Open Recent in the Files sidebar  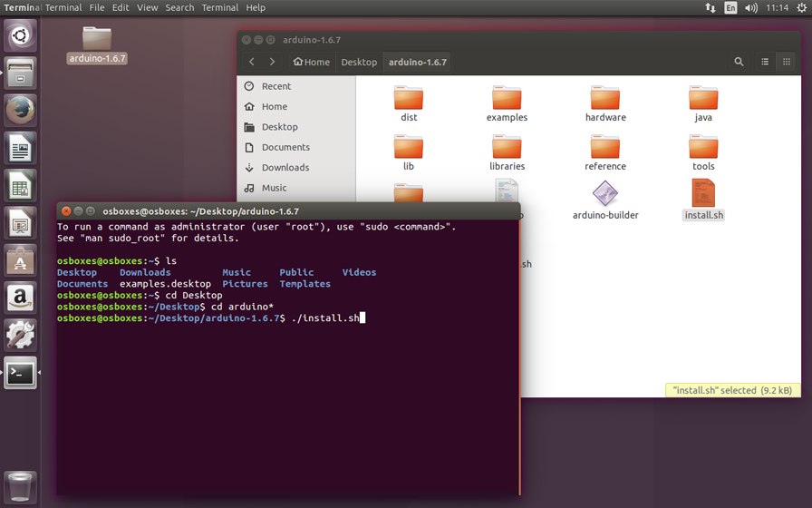[296, 86]
